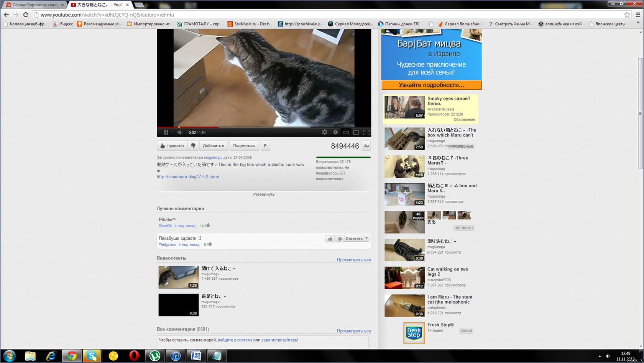The image size is (644, 363).
Task: Mute the video player volume
Action: pyautogui.click(x=180, y=132)
